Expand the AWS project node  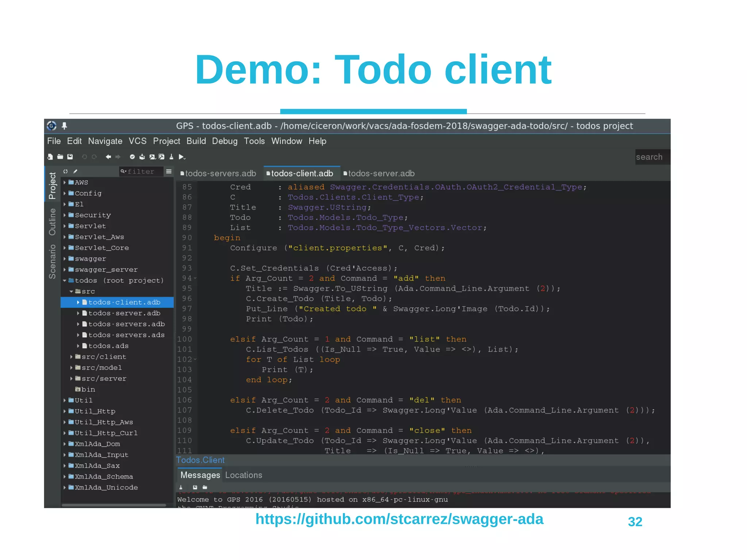[65, 182]
